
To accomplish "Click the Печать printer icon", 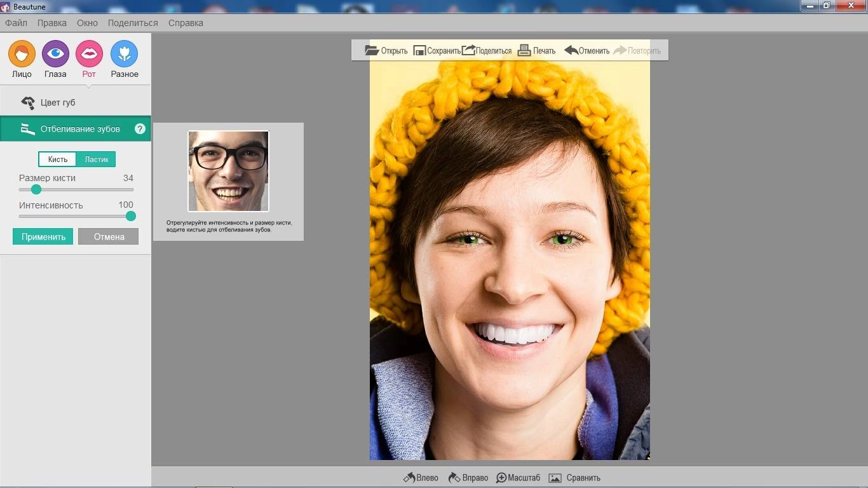I will tap(524, 50).
